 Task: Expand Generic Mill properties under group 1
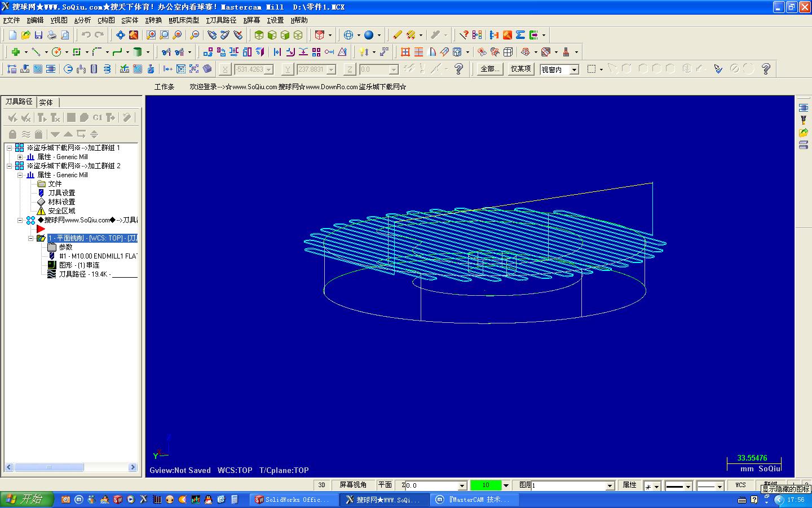pos(20,157)
